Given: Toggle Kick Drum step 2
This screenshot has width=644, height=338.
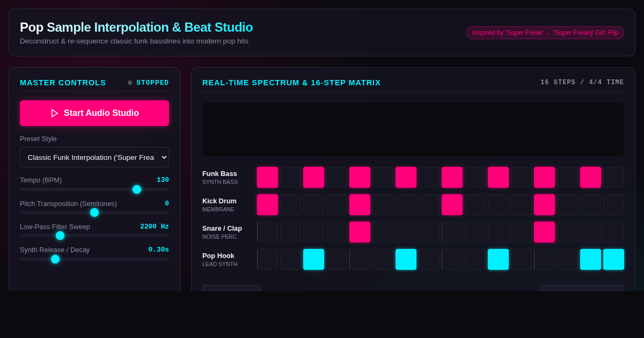Looking at the screenshot, I should pyautogui.click(x=290, y=204).
